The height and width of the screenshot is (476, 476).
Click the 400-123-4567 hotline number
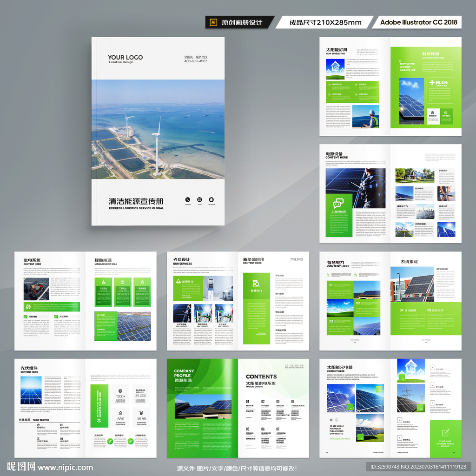[196, 61]
